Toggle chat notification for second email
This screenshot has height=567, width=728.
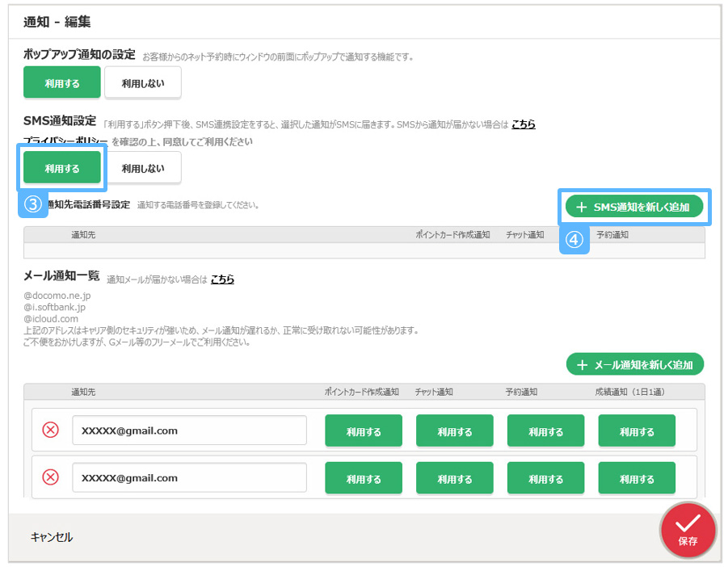(454, 478)
